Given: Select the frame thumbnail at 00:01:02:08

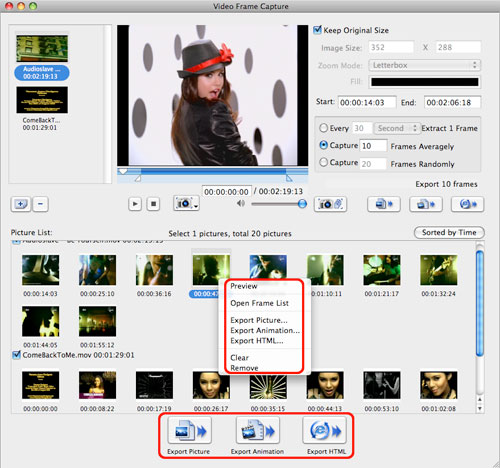Looking at the screenshot, I should (439, 385).
